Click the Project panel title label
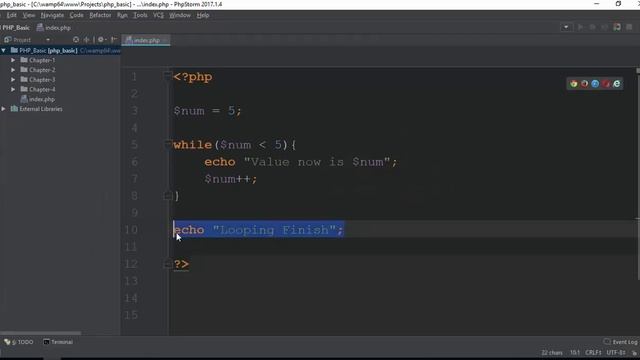Screen dimensions: 640x360 pos(22,40)
